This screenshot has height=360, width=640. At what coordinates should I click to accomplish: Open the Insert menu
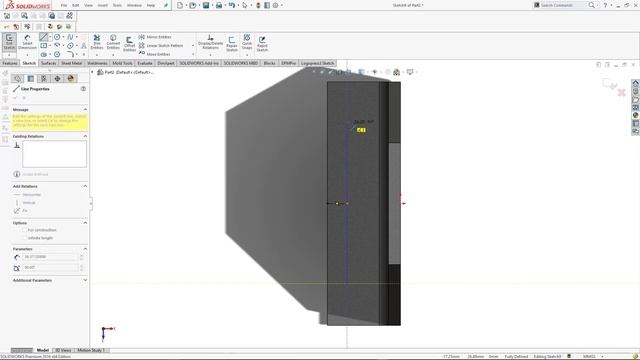click(x=103, y=5)
